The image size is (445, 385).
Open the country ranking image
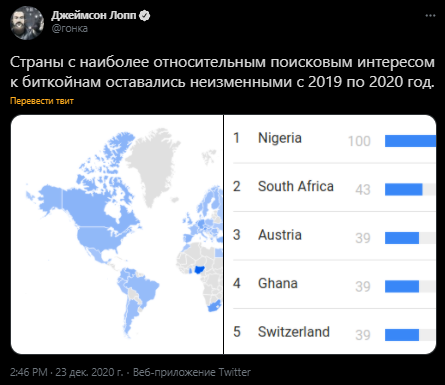pyautogui.click(x=330, y=234)
